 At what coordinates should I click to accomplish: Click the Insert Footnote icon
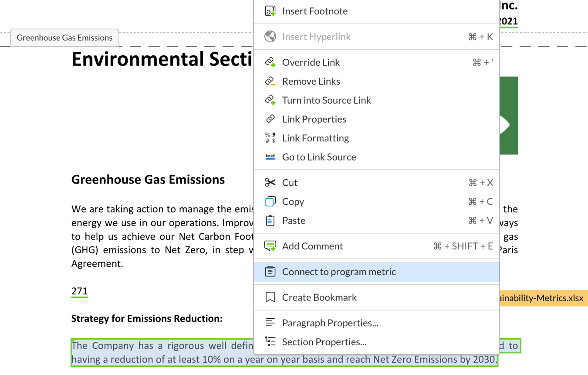[270, 11]
